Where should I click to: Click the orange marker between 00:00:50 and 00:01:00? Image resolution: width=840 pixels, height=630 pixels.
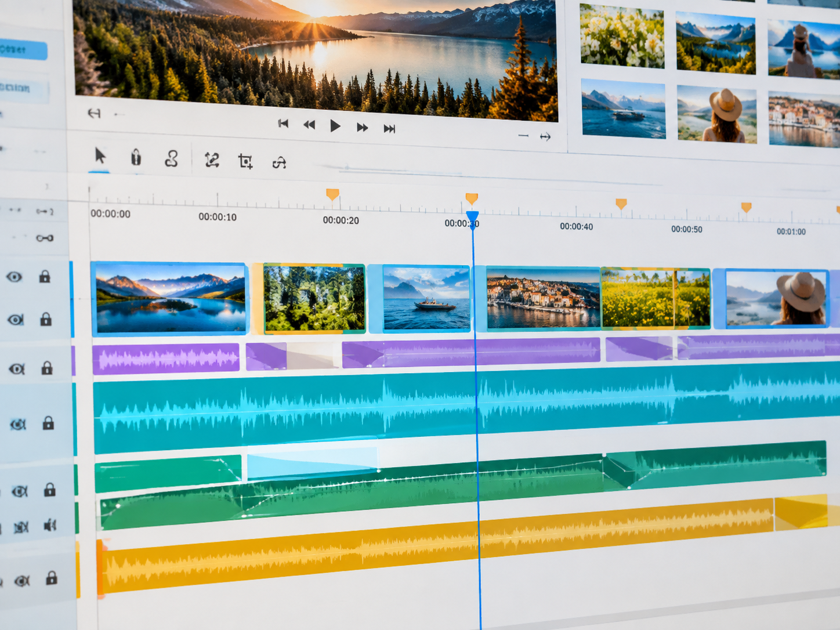pos(747,207)
